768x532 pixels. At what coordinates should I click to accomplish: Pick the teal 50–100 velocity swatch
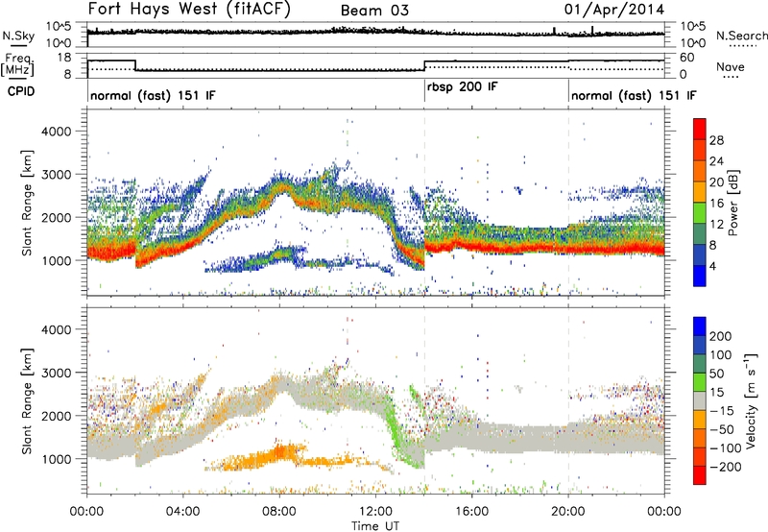click(700, 364)
